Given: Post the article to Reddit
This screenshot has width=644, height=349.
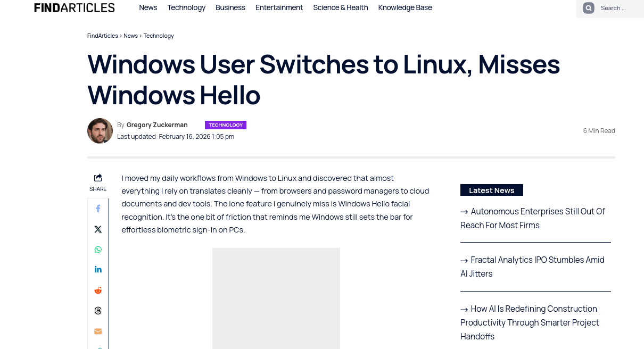Looking at the screenshot, I should click(98, 290).
